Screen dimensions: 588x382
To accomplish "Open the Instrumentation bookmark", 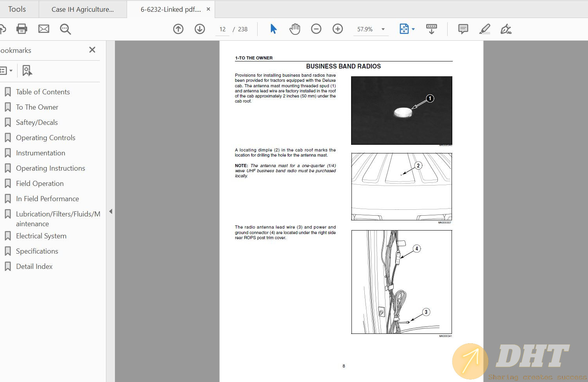I will point(41,153).
